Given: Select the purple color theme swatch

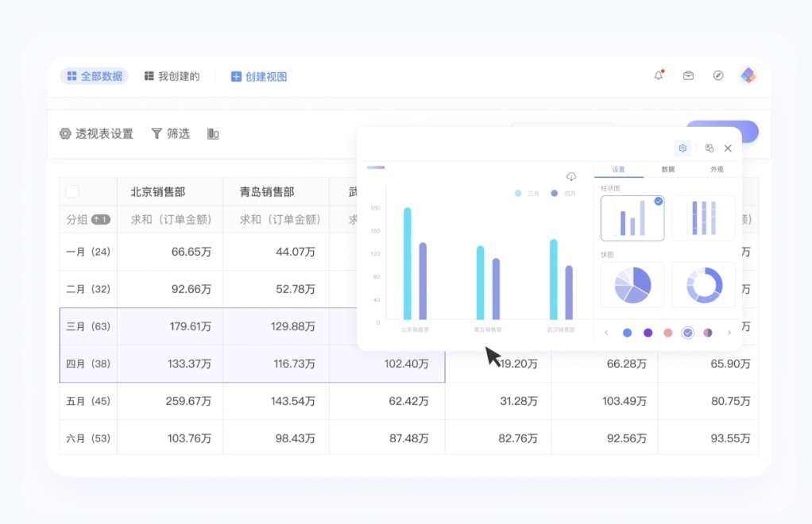Looking at the screenshot, I should coord(648,333).
